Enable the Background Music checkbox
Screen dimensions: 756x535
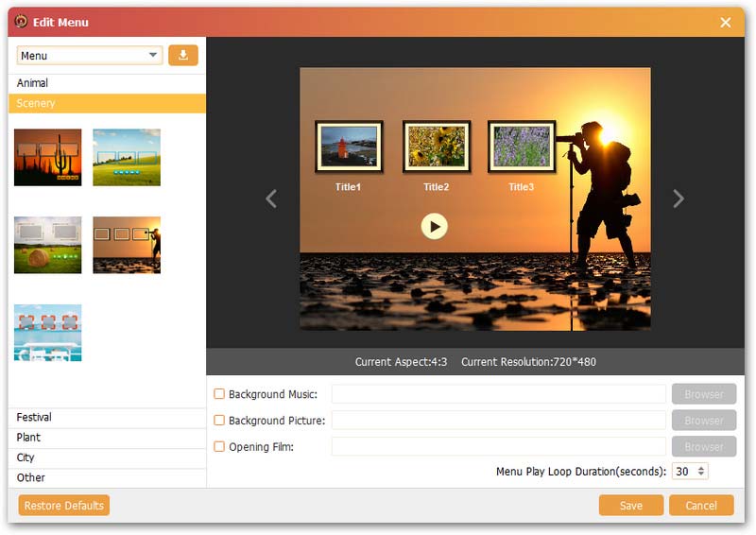click(x=219, y=394)
